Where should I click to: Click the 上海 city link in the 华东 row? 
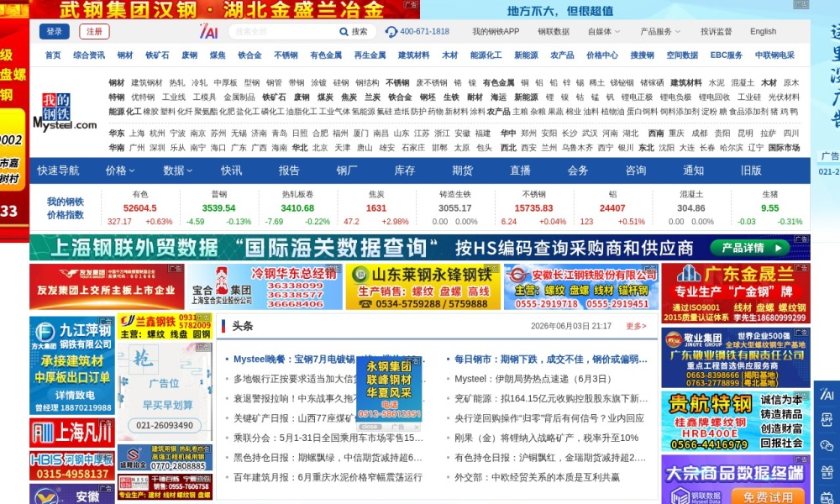(x=137, y=133)
